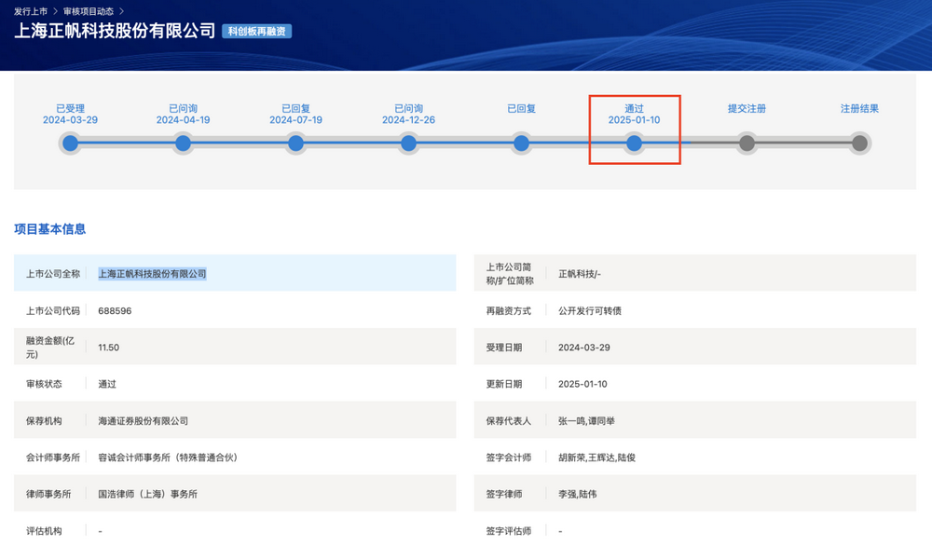The image size is (932, 560).
Task: Select the gray 注册结果 timeline node
Action: click(x=859, y=143)
